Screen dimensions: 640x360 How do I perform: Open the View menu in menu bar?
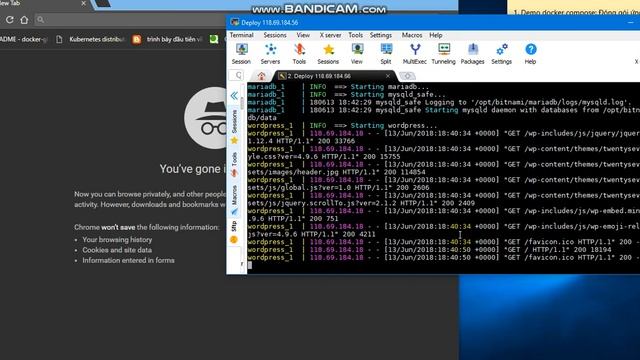click(x=303, y=36)
